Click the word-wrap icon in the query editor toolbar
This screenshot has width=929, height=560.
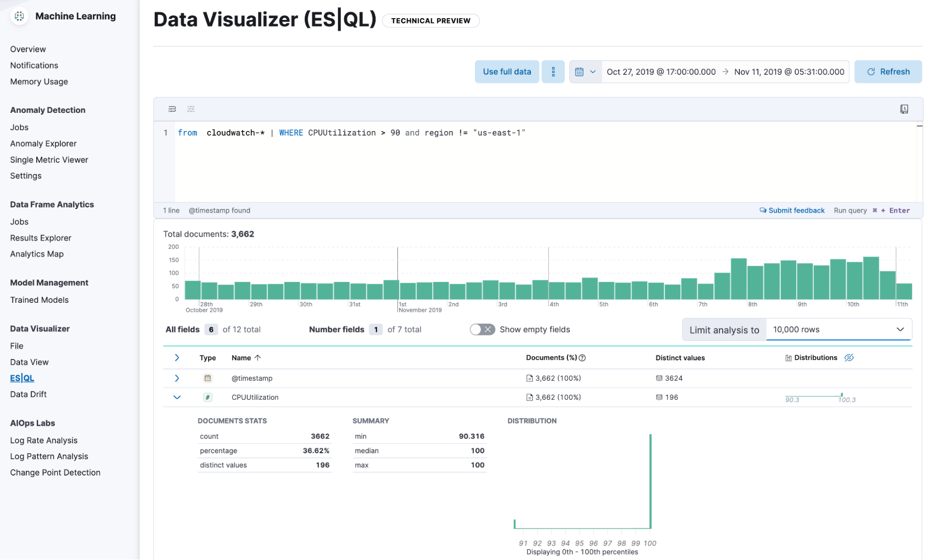172,109
